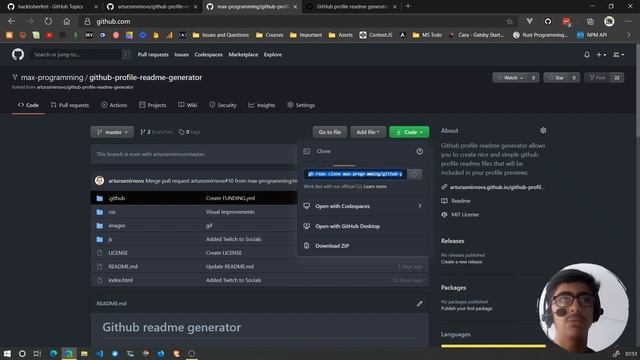This screenshot has width=640, height=360.
Task: Open the Wiki tab
Action: tap(188, 105)
